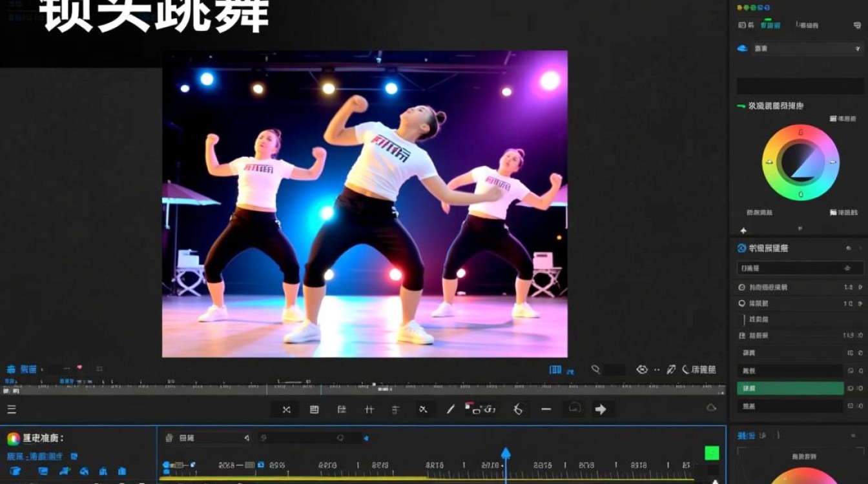Open the timeline dropdown above the ruler
The height and width of the screenshot is (484, 868).
pos(207,438)
